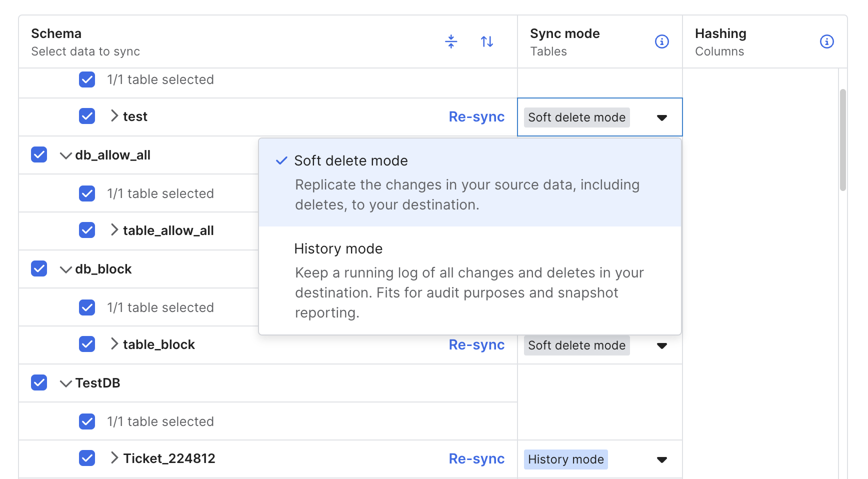Select Soft delete mode option
868x479 pixels.
[x=470, y=182]
